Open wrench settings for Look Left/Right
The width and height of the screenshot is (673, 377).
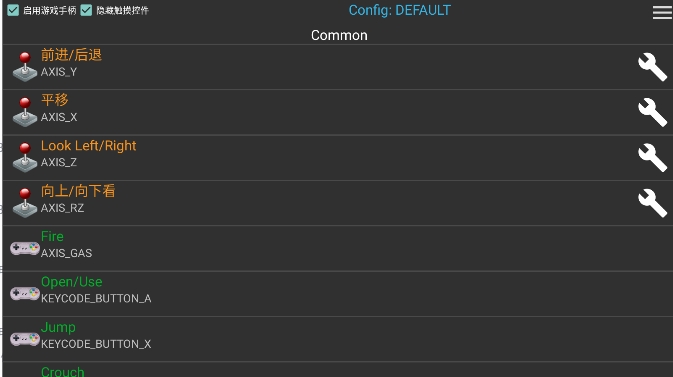652,158
